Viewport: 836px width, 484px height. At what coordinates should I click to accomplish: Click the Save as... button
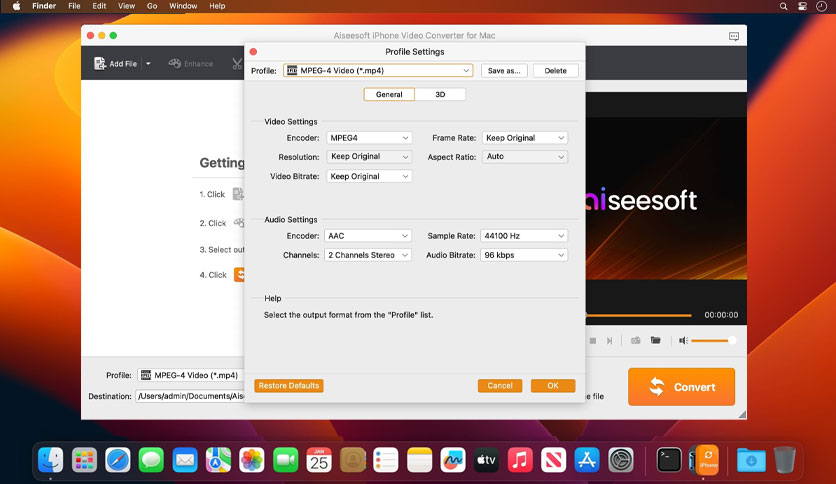pos(504,70)
